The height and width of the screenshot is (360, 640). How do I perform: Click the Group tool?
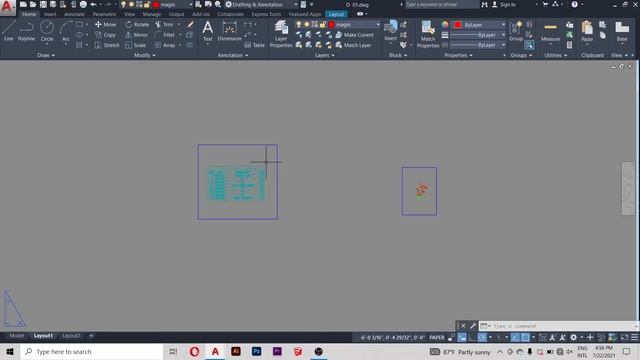516,31
